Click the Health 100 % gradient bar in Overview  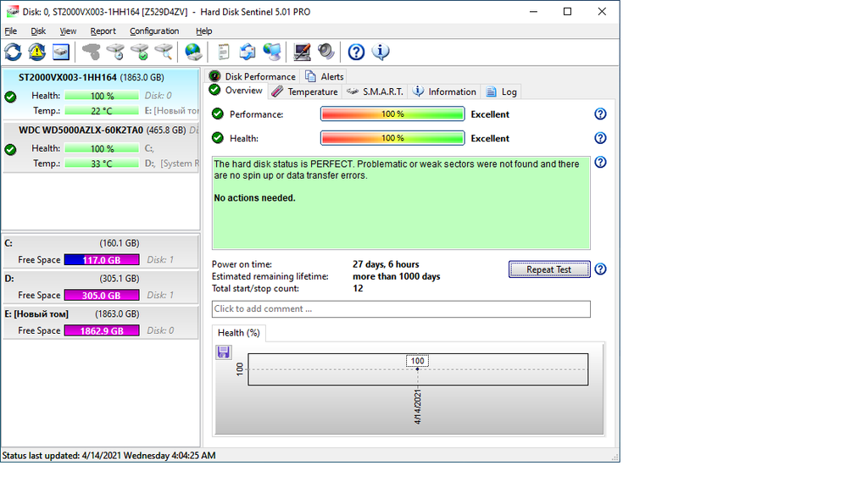(x=392, y=138)
